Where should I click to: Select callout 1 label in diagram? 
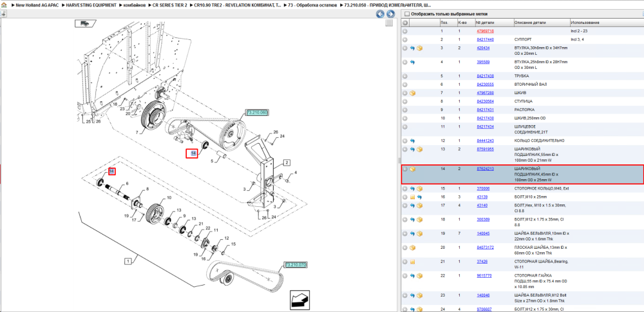pos(128,260)
